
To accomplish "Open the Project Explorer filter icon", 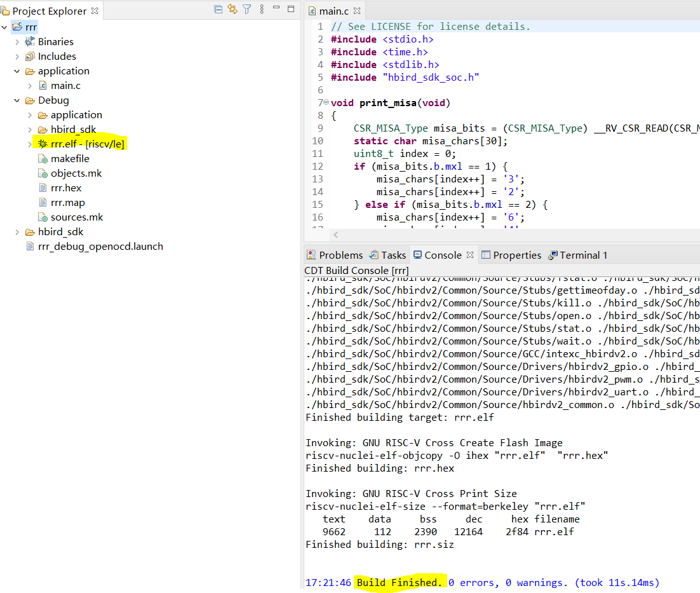I will tap(246, 9).
